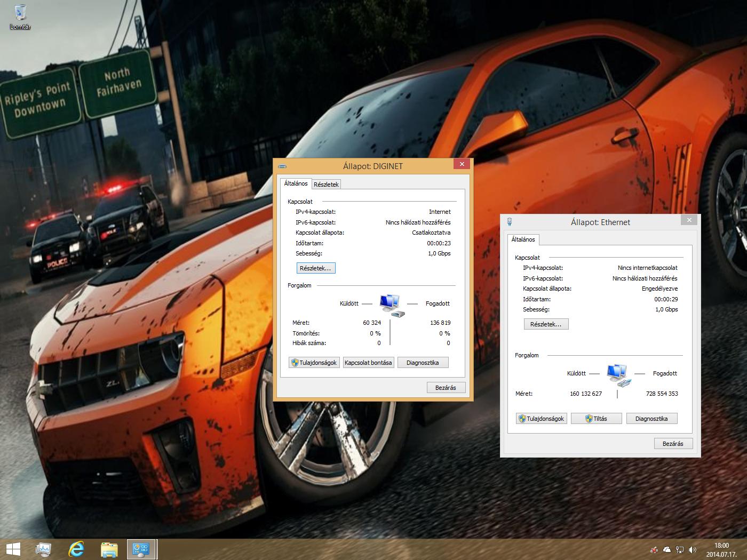
Task: Run Diagnosztika in the DIGINET window
Action: tap(423, 363)
